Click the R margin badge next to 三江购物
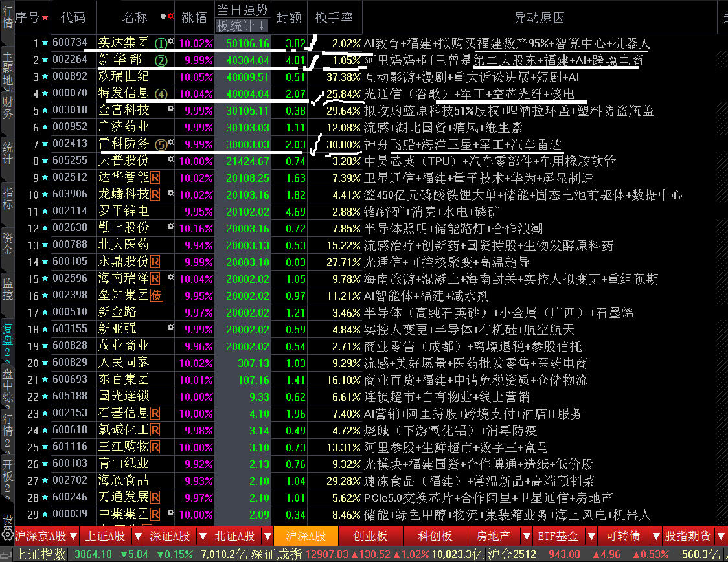The width and height of the screenshot is (728, 562). coord(155,447)
